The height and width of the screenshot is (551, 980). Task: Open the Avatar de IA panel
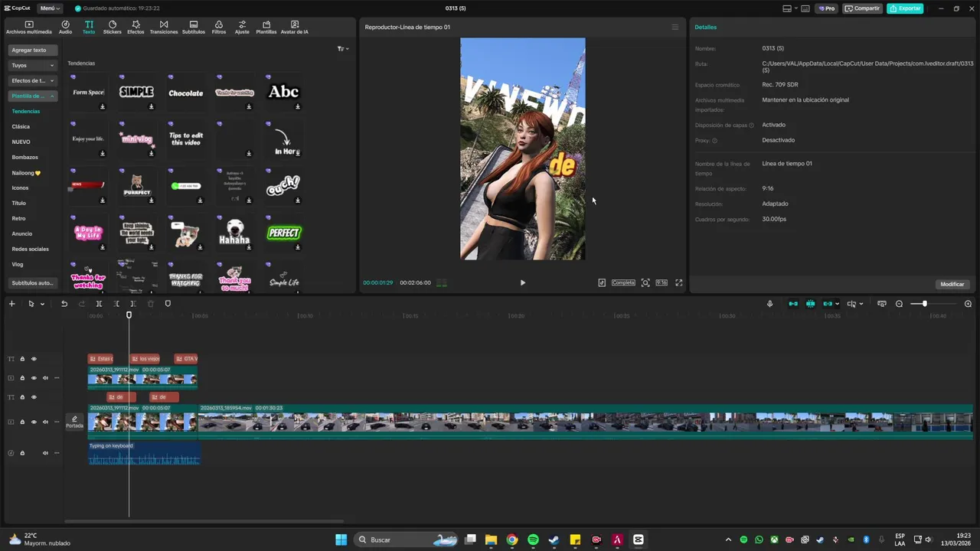295,28
